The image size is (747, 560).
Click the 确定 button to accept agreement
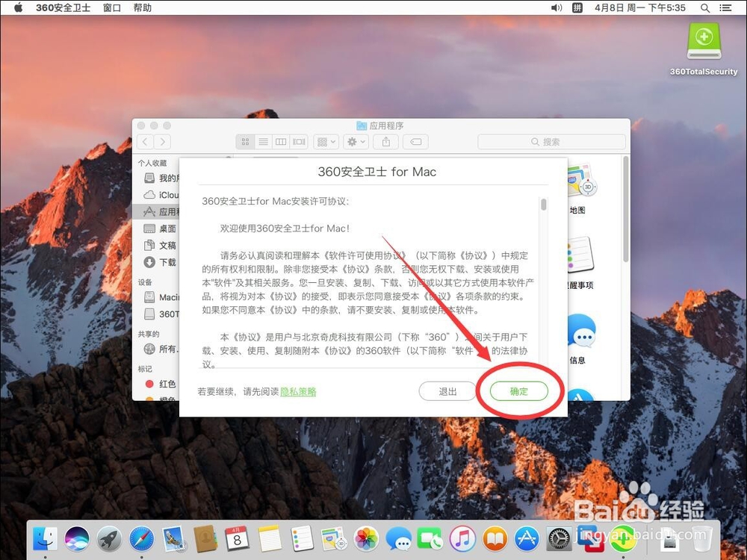519,391
